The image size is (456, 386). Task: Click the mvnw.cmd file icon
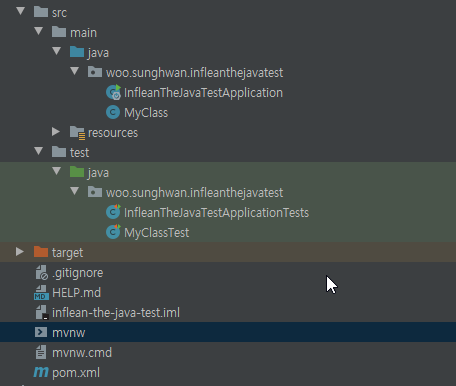pos(41,352)
